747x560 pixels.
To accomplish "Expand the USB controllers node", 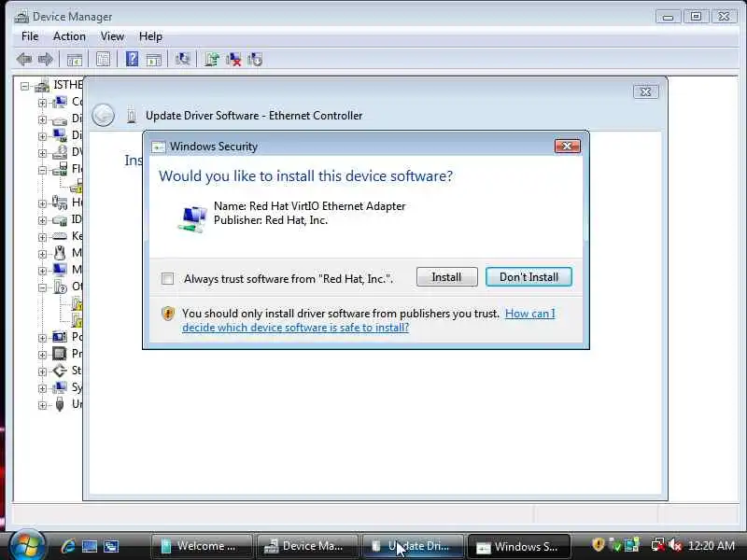I will 42,405.
